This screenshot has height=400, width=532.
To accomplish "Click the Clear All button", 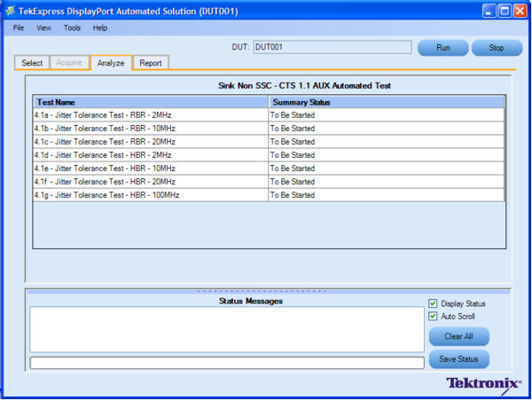I will pos(458,336).
